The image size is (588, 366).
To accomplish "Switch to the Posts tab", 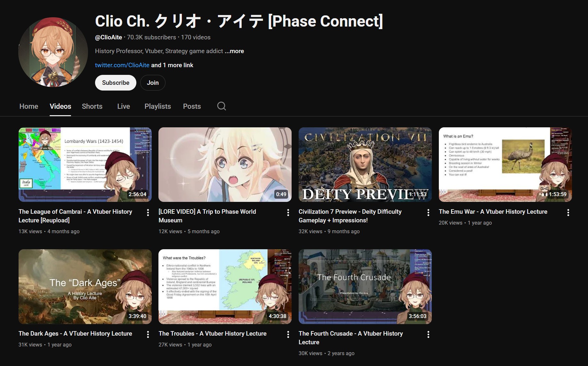I will coord(192,106).
